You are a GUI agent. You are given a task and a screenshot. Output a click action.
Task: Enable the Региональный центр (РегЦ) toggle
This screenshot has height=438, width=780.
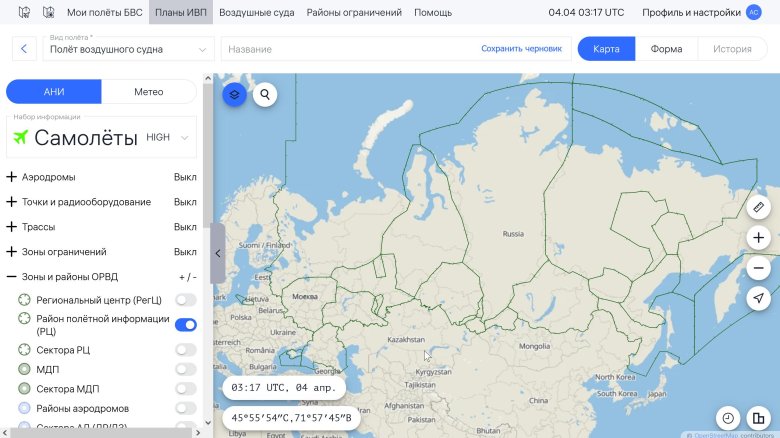pyautogui.click(x=185, y=299)
